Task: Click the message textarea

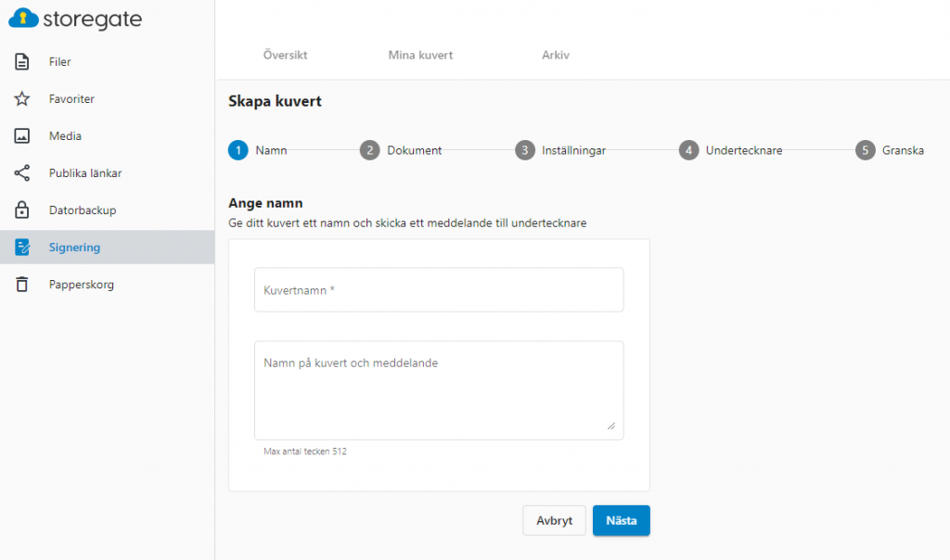Action: (439, 390)
